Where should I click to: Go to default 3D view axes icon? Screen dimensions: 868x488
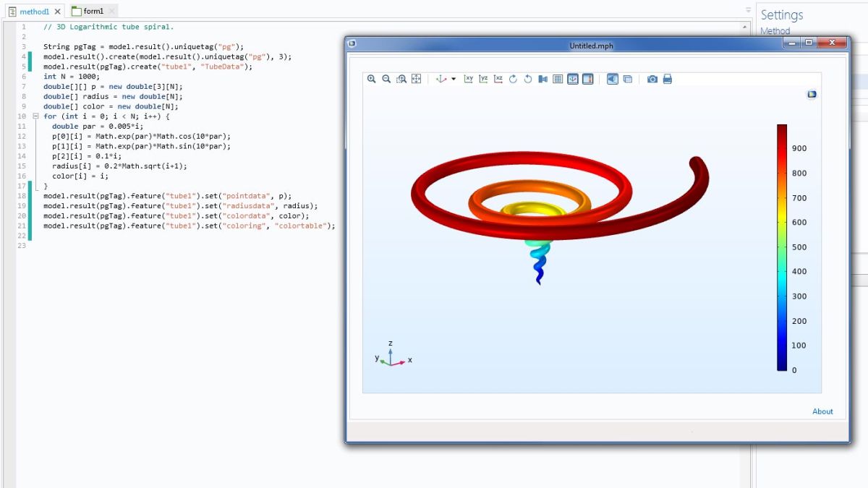click(x=441, y=79)
